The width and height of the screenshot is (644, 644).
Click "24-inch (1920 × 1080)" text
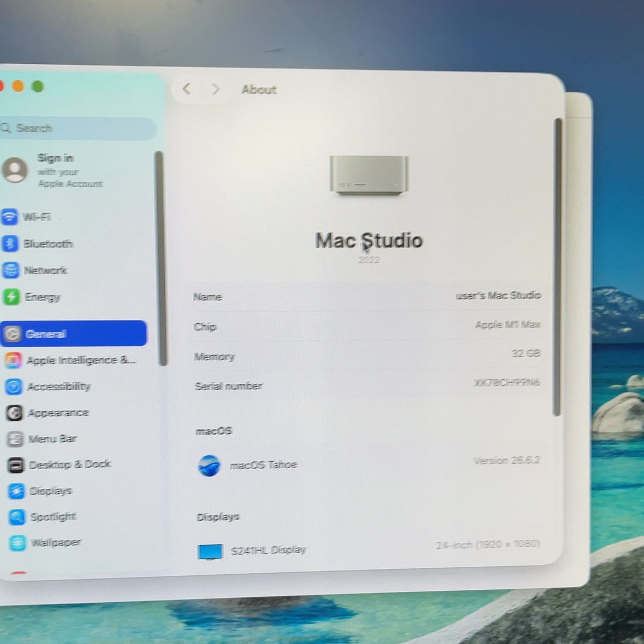488,544
